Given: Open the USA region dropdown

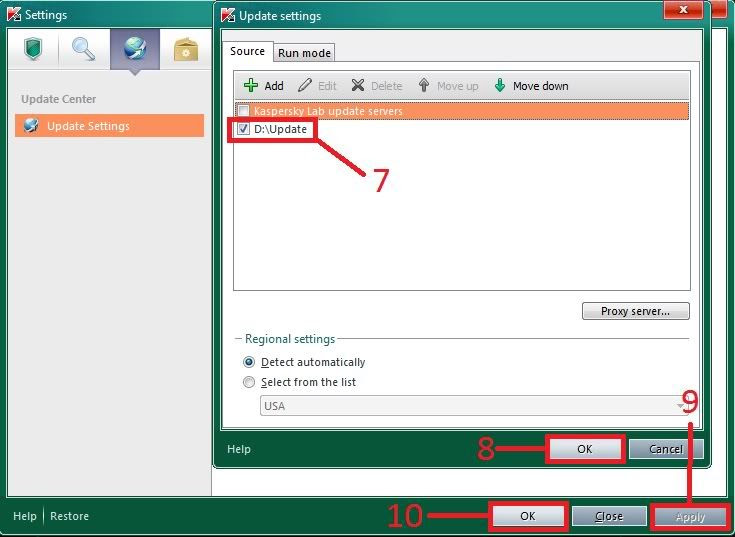Looking at the screenshot, I should click(x=474, y=406).
